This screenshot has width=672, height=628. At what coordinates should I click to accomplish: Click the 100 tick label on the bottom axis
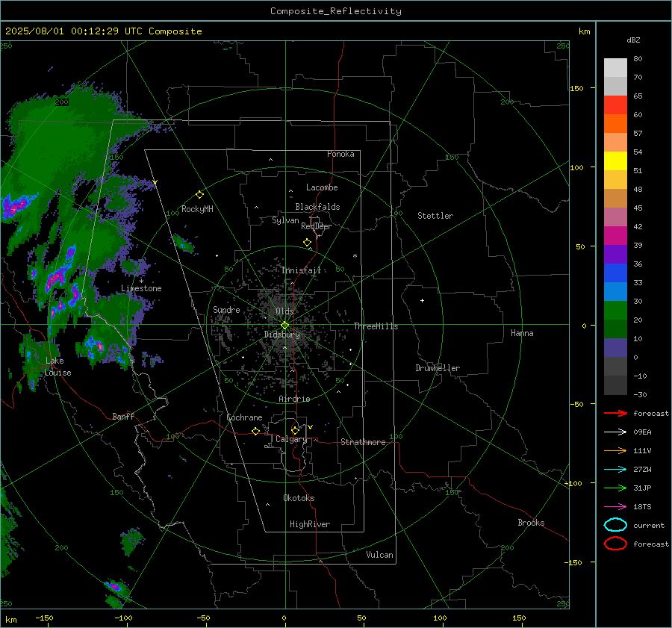[x=440, y=618]
